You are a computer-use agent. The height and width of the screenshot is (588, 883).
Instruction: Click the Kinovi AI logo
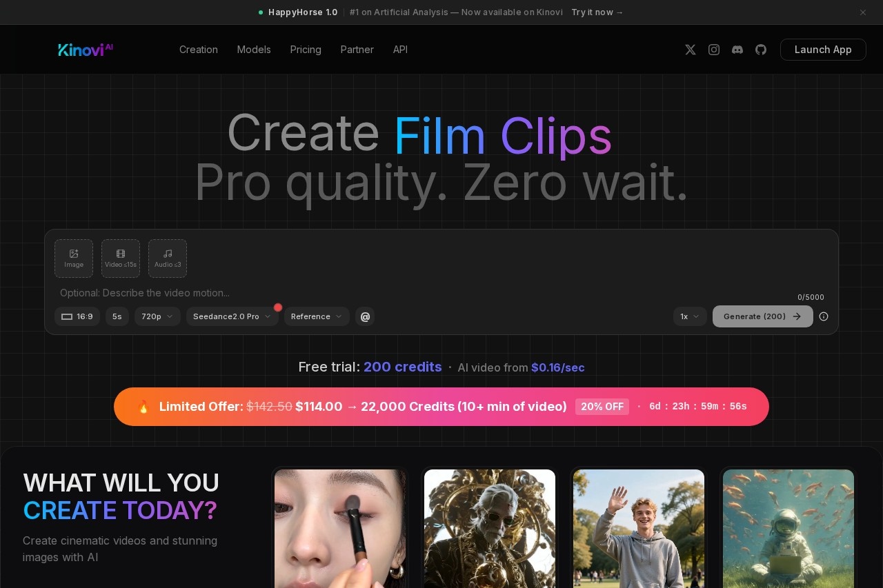tap(86, 50)
